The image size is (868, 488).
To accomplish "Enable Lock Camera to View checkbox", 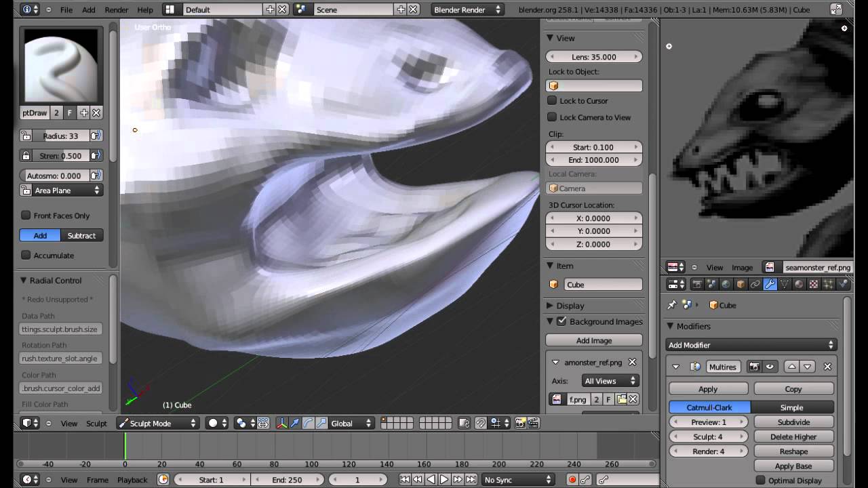I will [x=552, y=117].
